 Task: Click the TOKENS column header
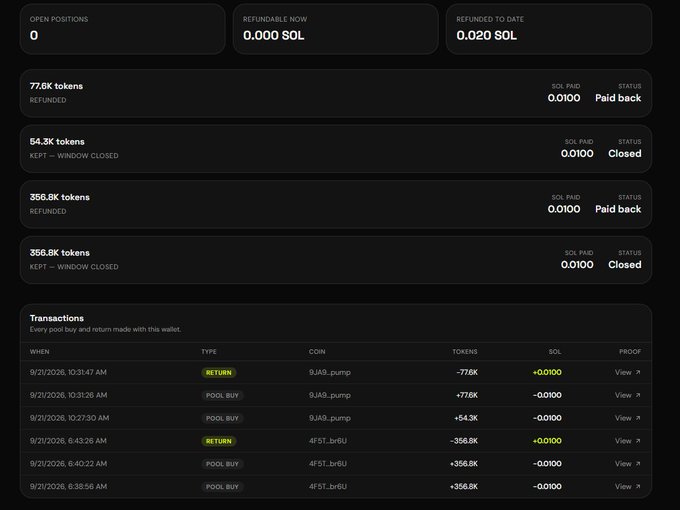click(465, 352)
